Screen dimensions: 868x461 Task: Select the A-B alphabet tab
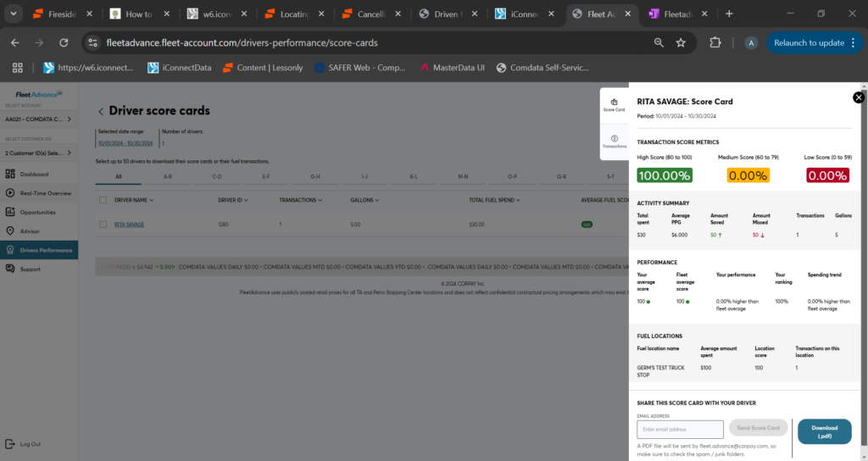tap(168, 176)
